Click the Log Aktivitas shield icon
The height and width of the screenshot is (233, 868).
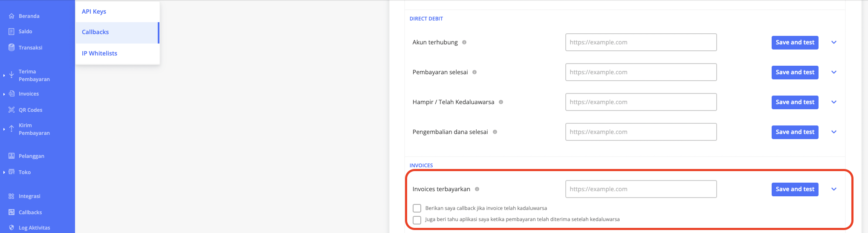pos(12,227)
